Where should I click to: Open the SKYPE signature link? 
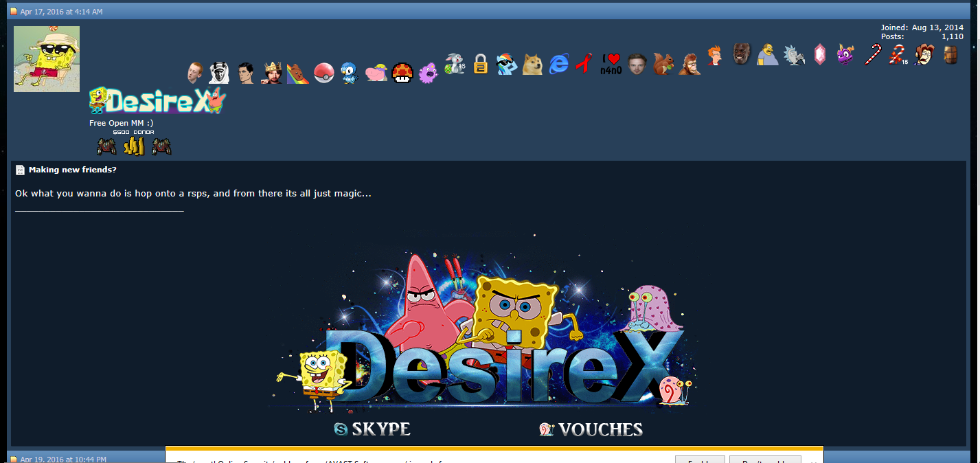[372, 429]
